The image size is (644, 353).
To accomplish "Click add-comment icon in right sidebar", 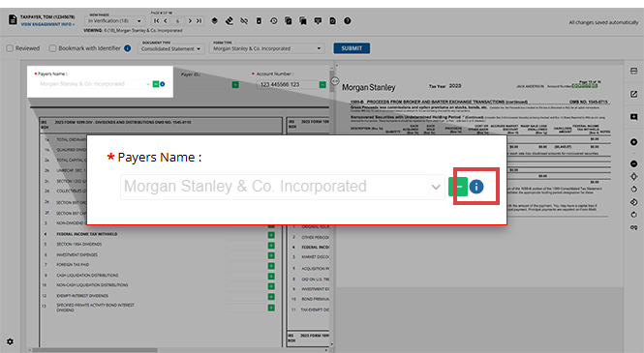I will coord(633,117).
